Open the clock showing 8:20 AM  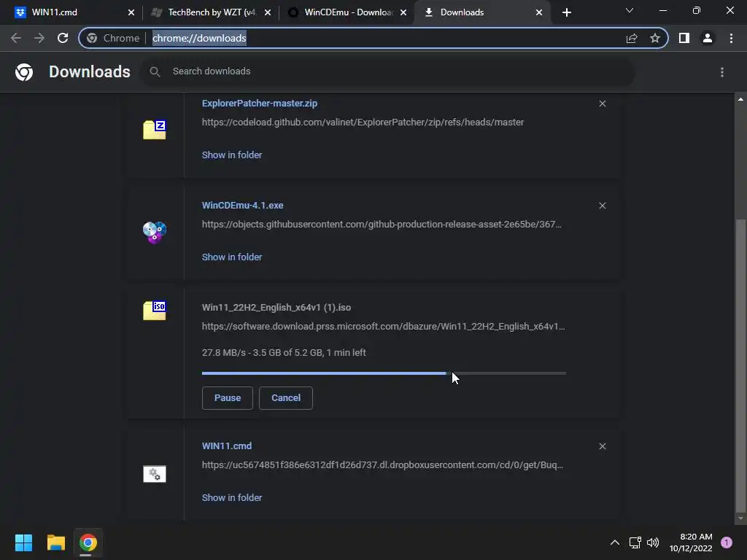coord(691,542)
